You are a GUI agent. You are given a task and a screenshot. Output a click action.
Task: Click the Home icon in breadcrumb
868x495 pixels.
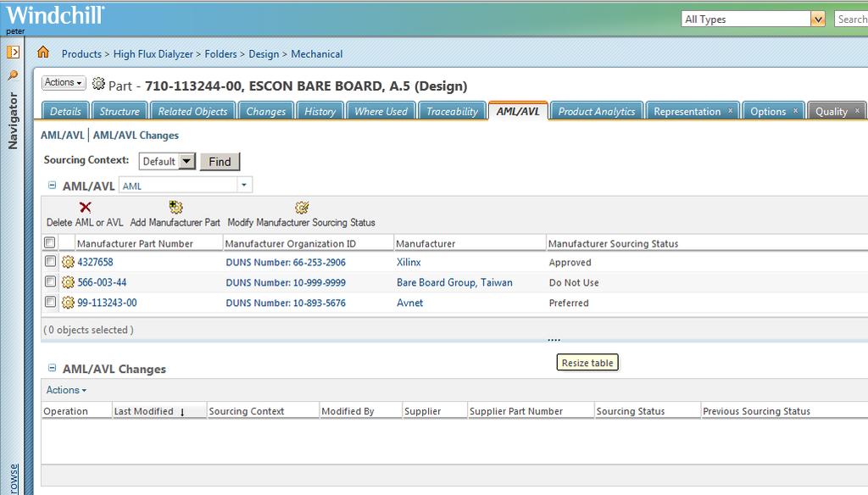pyautogui.click(x=43, y=52)
